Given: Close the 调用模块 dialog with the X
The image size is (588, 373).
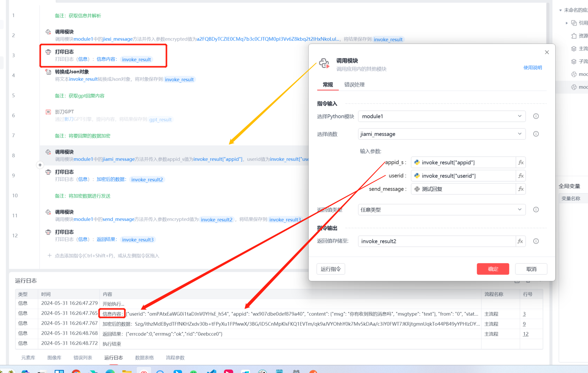Looking at the screenshot, I should 547,52.
